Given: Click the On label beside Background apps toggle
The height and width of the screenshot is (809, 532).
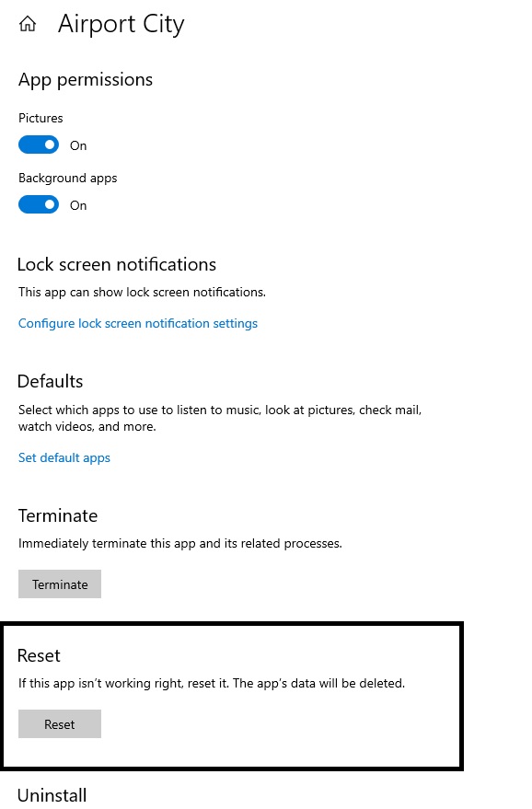Looking at the screenshot, I should tap(78, 206).
